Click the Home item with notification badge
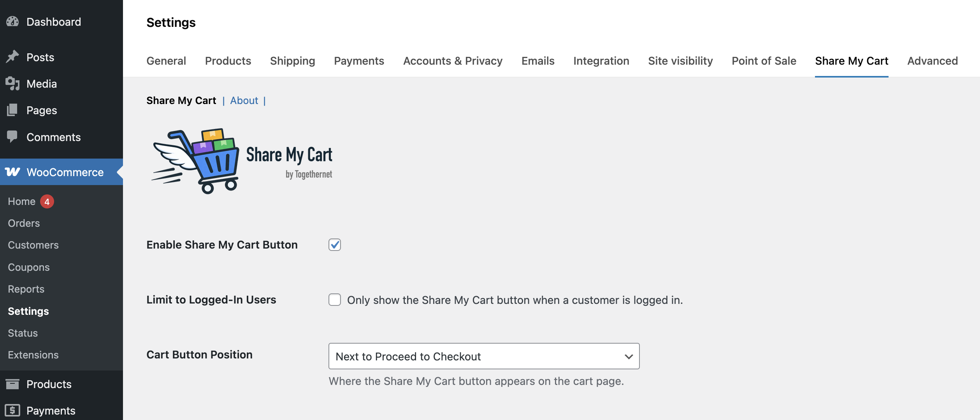This screenshot has width=980, height=420. 22,201
